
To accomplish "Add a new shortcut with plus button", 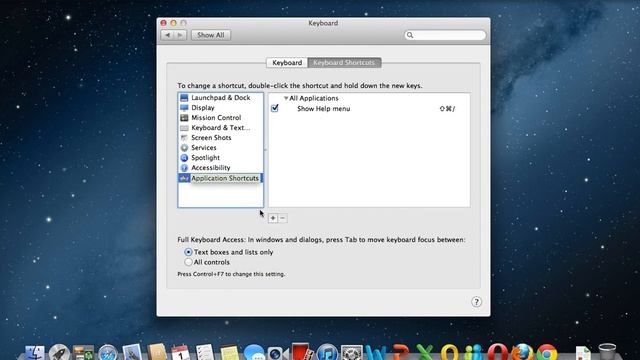I will (x=273, y=218).
